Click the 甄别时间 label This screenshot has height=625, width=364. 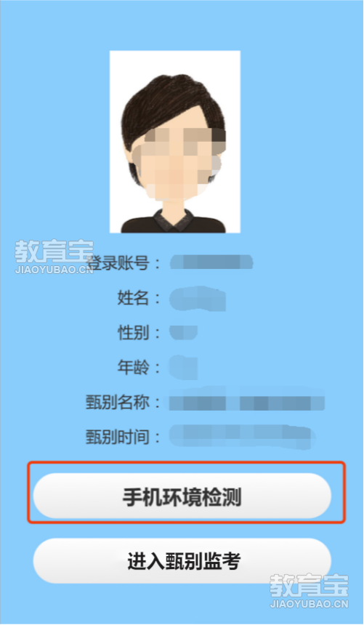coord(118,437)
